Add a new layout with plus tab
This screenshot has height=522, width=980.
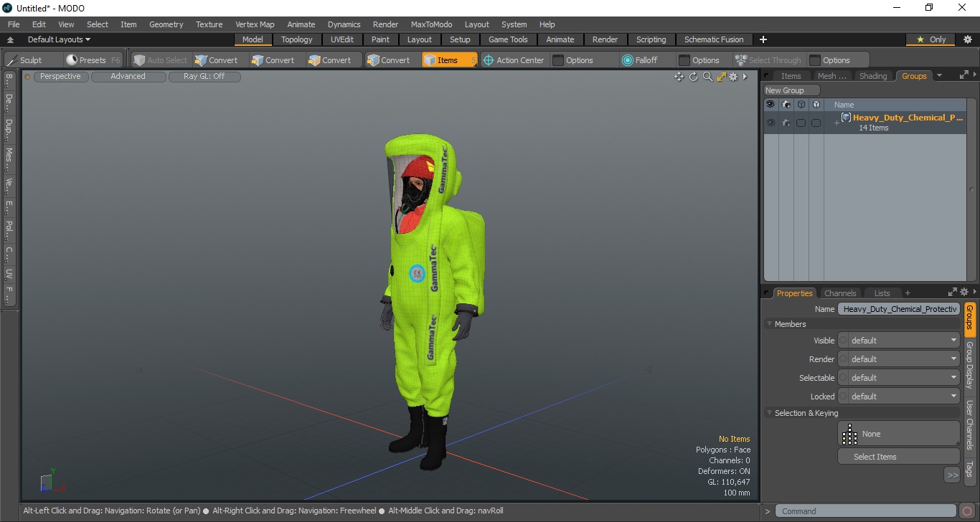(x=763, y=39)
